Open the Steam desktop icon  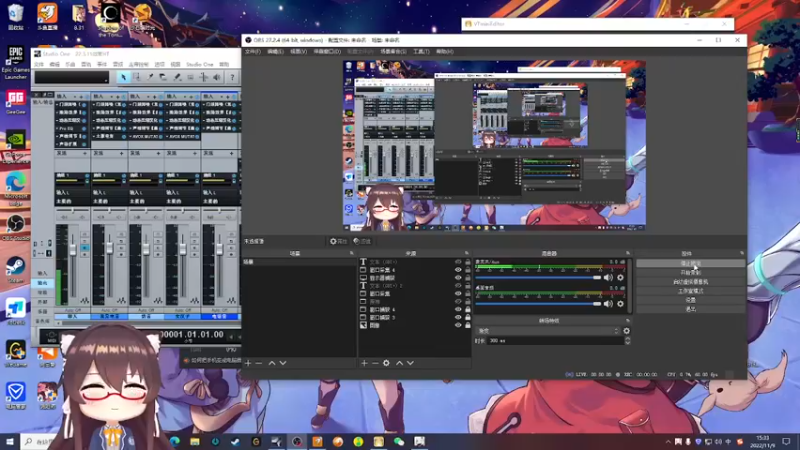click(15, 269)
